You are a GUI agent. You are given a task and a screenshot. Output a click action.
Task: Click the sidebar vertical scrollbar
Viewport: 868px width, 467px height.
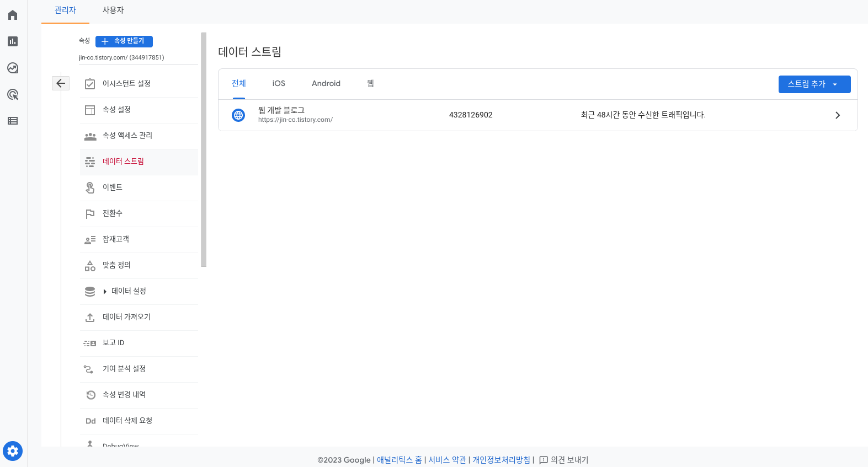[204, 149]
